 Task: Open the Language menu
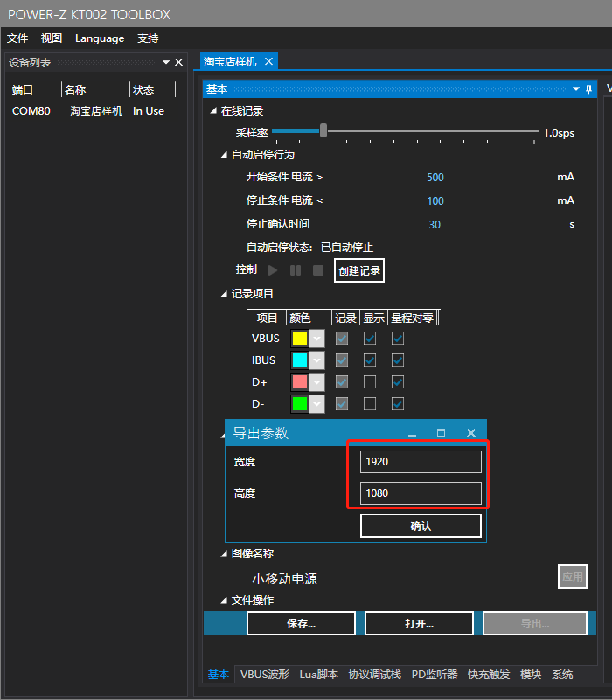point(100,38)
